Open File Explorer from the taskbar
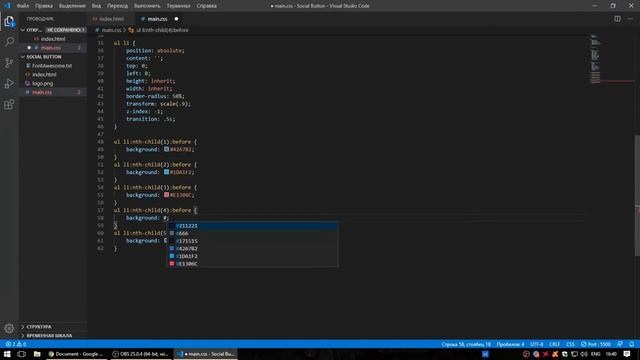This screenshot has width=640, height=360. [x=37, y=354]
